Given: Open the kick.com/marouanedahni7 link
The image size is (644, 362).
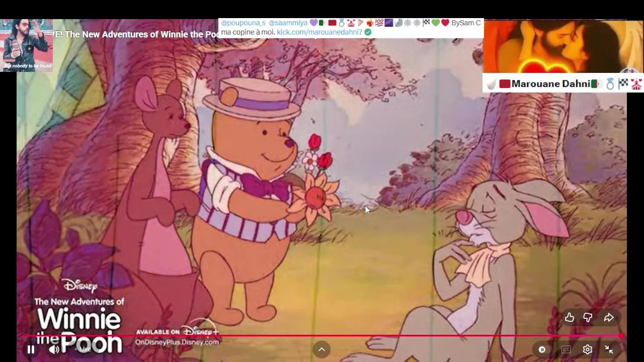Looking at the screenshot, I should [319, 32].
